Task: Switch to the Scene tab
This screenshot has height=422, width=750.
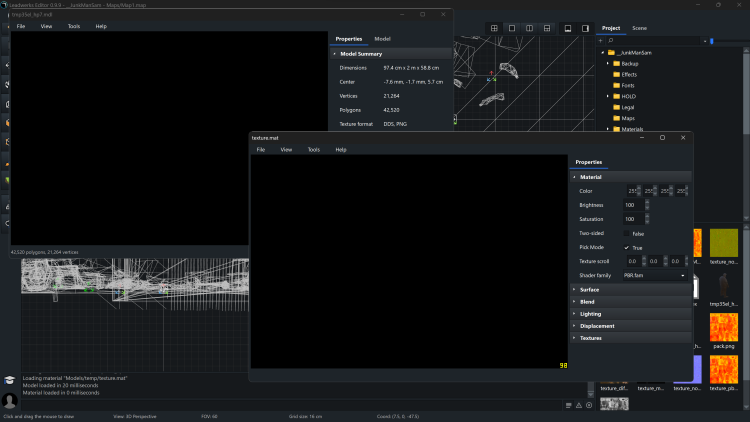Action: point(639,28)
